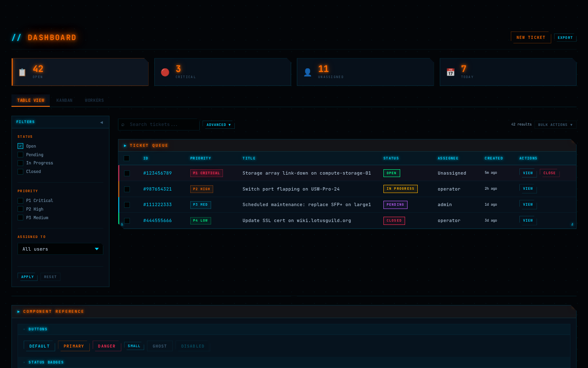Click the Primary sample button
Image resolution: width=588 pixels, height=368 pixels.
74,346
